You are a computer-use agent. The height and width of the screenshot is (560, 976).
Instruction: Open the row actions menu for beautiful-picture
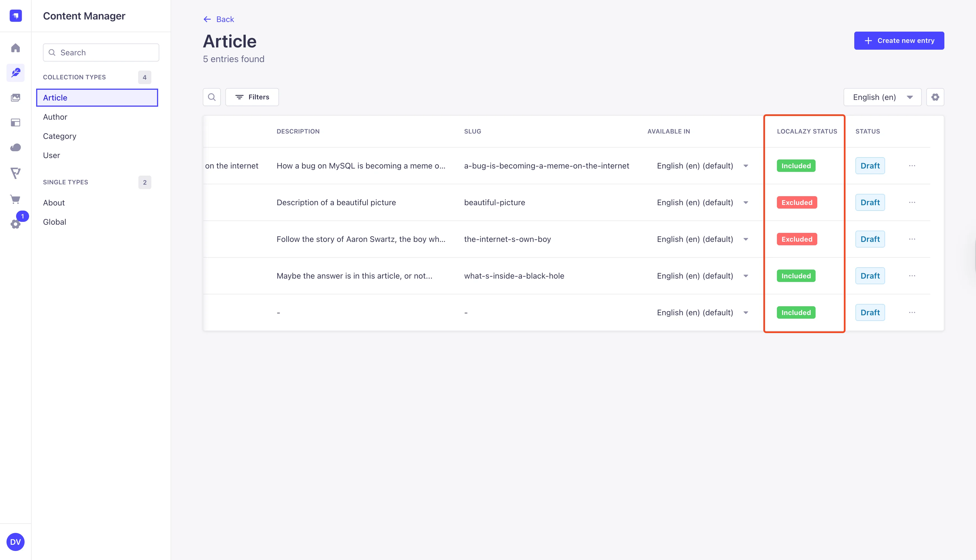(912, 202)
